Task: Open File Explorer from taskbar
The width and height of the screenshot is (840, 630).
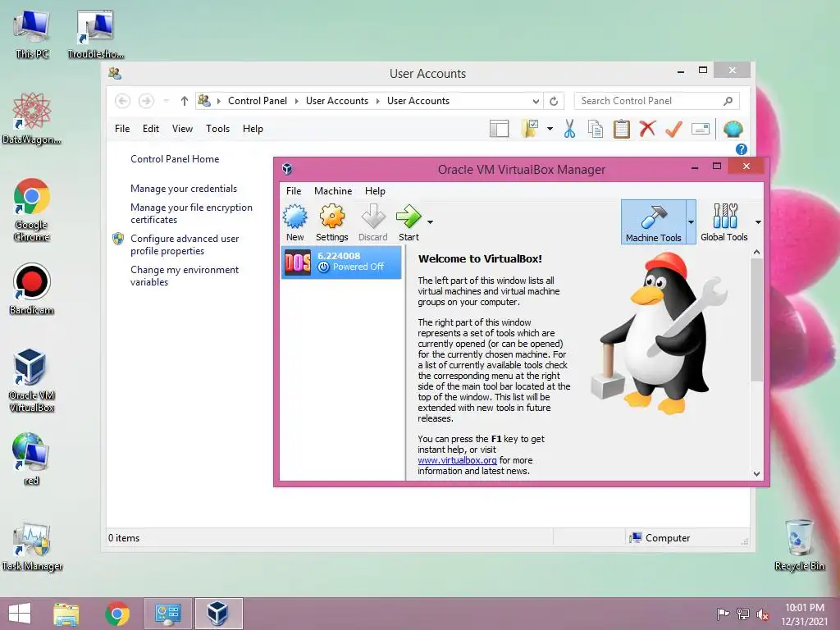Action: click(x=66, y=614)
